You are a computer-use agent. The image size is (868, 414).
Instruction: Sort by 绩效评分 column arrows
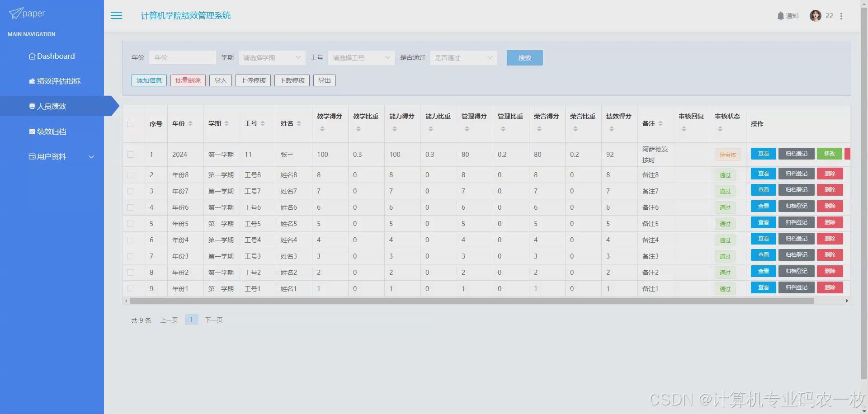coord(612,129)
